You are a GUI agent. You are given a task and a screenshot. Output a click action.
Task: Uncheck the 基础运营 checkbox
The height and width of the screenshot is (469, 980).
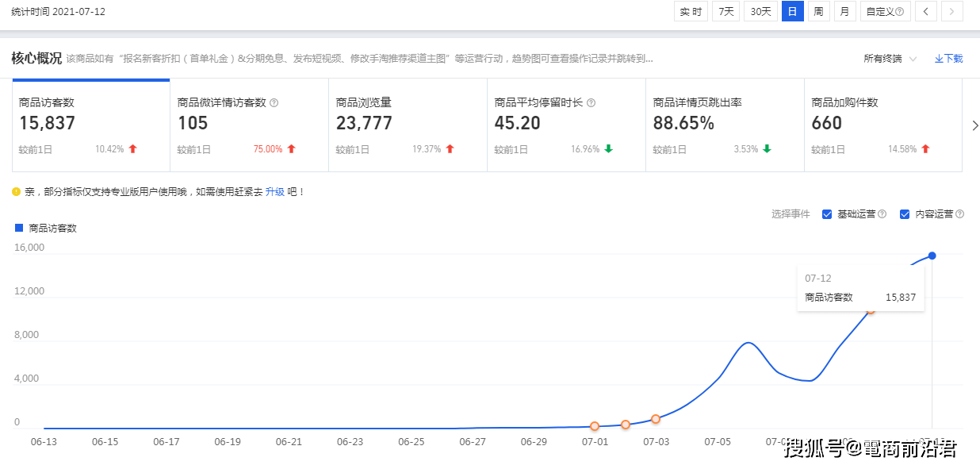[828, 213]
